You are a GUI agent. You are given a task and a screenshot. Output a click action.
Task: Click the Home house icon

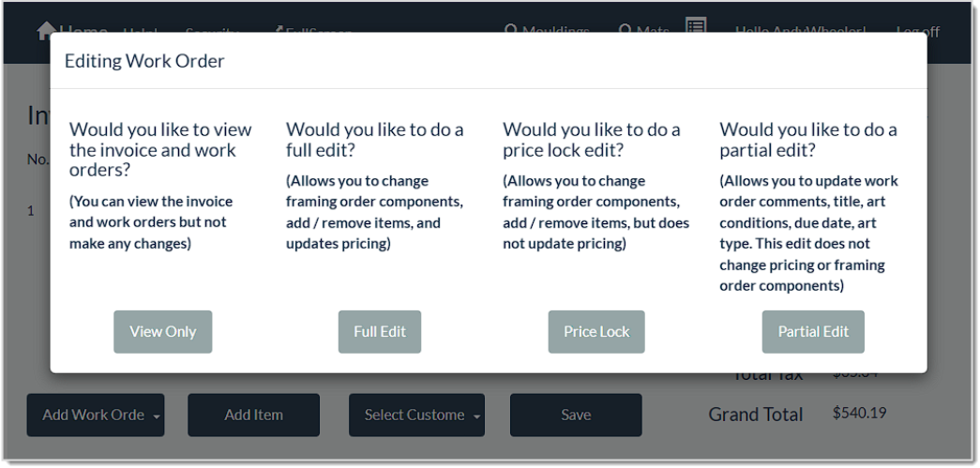(x=46, y=29)
